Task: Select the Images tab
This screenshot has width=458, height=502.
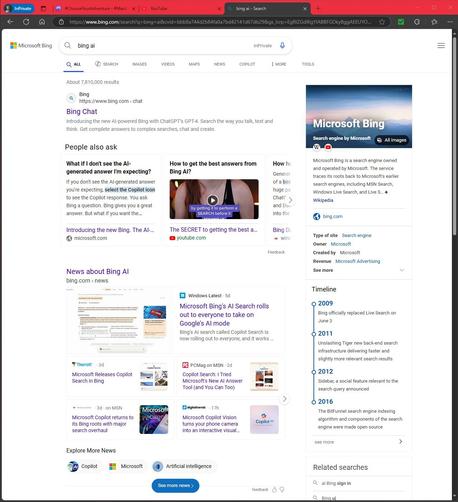Action: coord(139,64)
